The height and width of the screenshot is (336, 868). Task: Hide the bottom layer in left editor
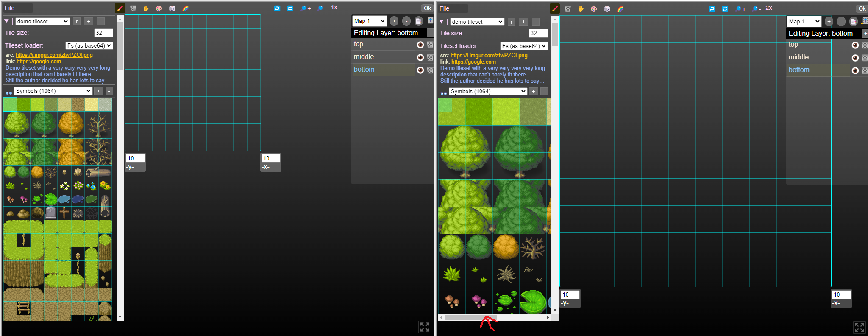[420, 70]
